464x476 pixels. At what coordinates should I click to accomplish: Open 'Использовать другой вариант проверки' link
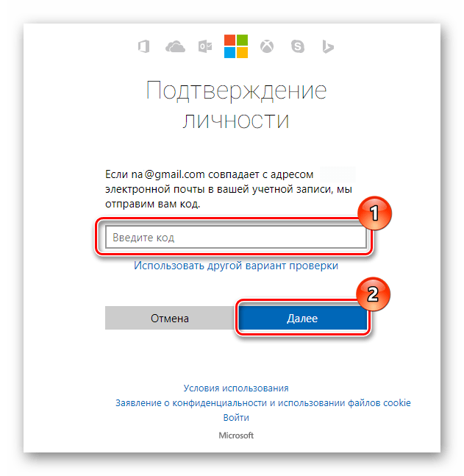[x=236, y=266]
